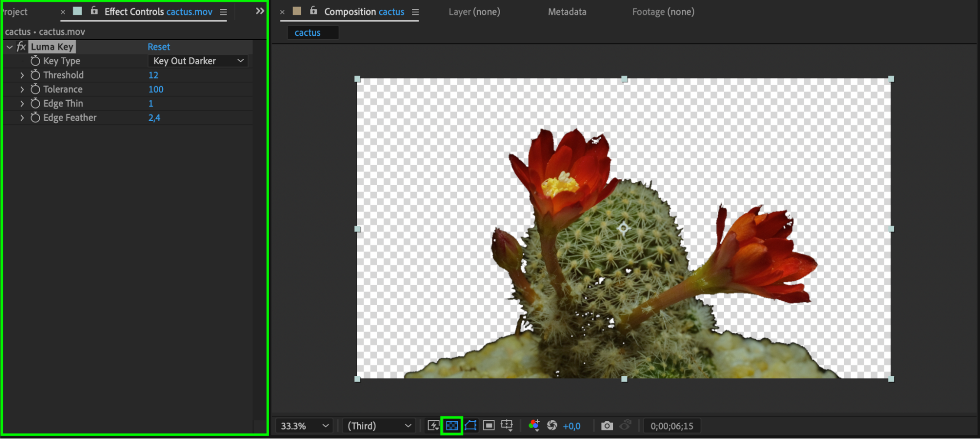Image resolution: width=980 pixels, height=439 pixels.
Task: Enable the Threshold stopwatch for keyframing
Action: point(35,75)
